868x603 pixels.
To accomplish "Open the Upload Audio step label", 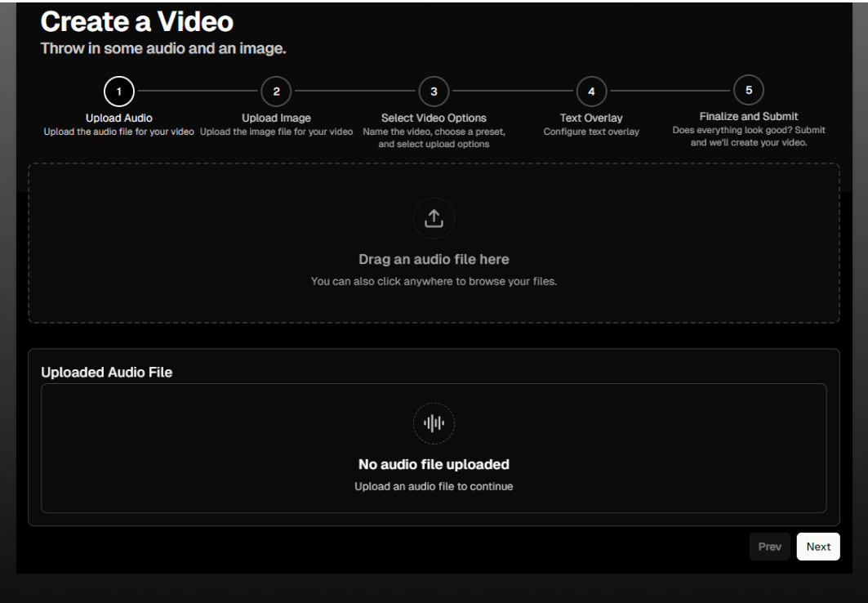I will tap(118, 118).
